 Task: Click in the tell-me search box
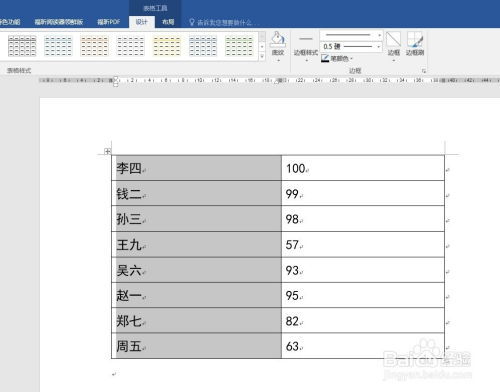[224, 22]
